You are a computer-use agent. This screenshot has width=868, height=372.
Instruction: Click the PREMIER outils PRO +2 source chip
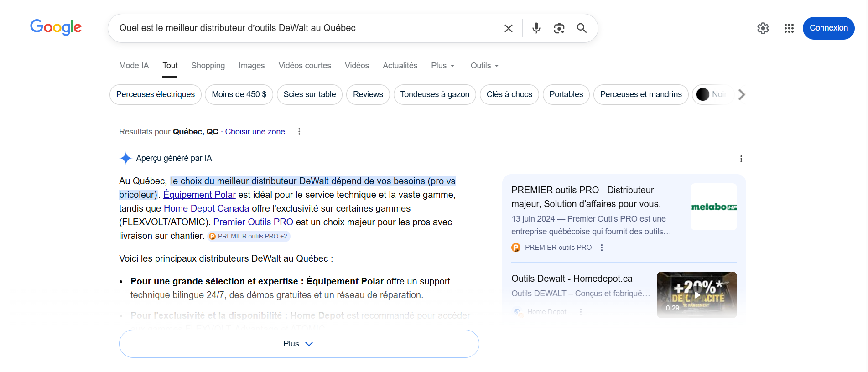(249, 236)
